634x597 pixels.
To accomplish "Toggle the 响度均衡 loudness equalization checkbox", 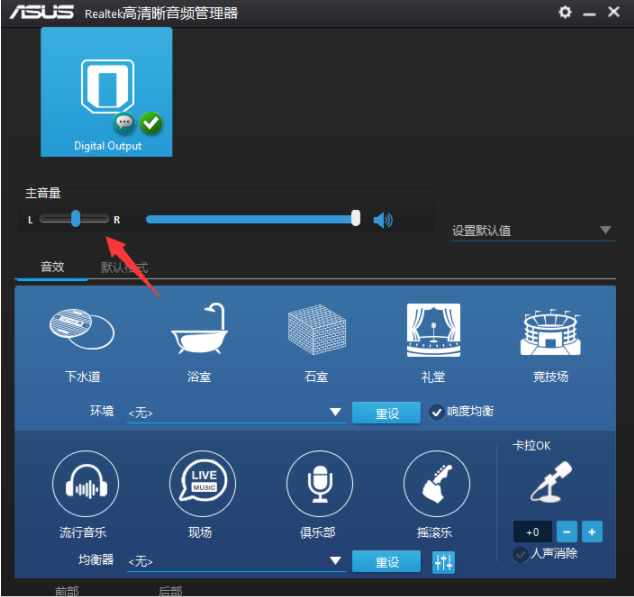I will pos(437,412).
